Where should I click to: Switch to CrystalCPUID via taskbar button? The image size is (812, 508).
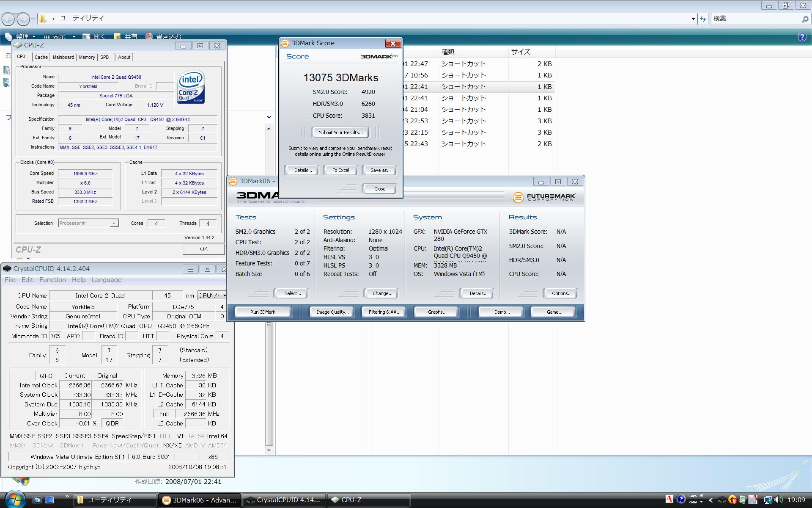284,500
